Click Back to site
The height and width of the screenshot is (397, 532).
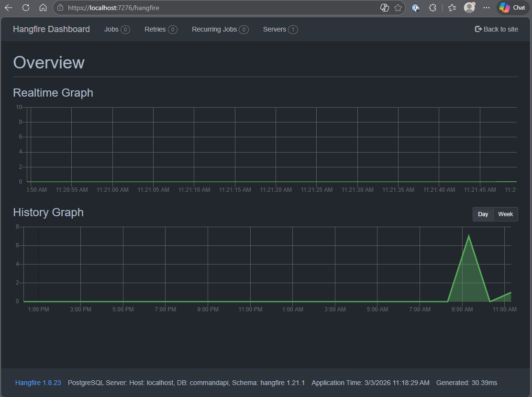(500, 29)
